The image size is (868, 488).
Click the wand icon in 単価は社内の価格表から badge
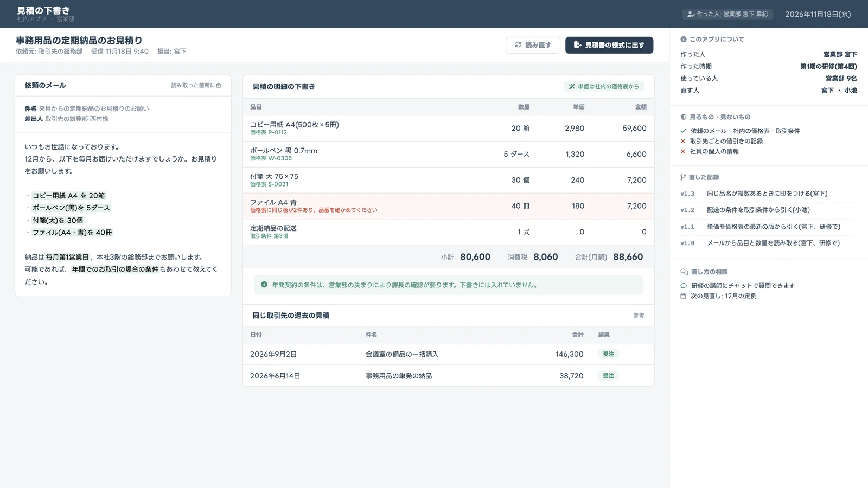pos(572,86)
